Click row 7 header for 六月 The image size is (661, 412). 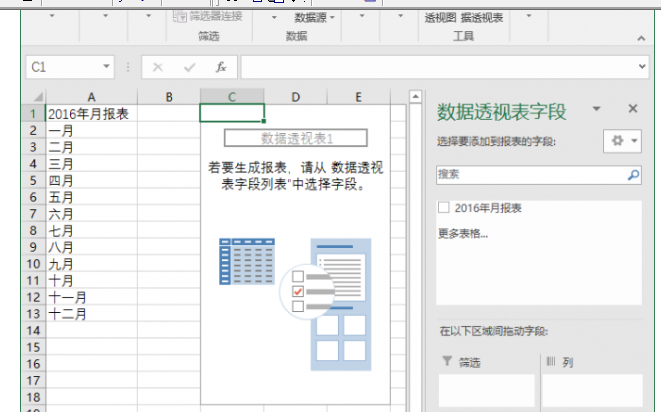click(33, 214)
